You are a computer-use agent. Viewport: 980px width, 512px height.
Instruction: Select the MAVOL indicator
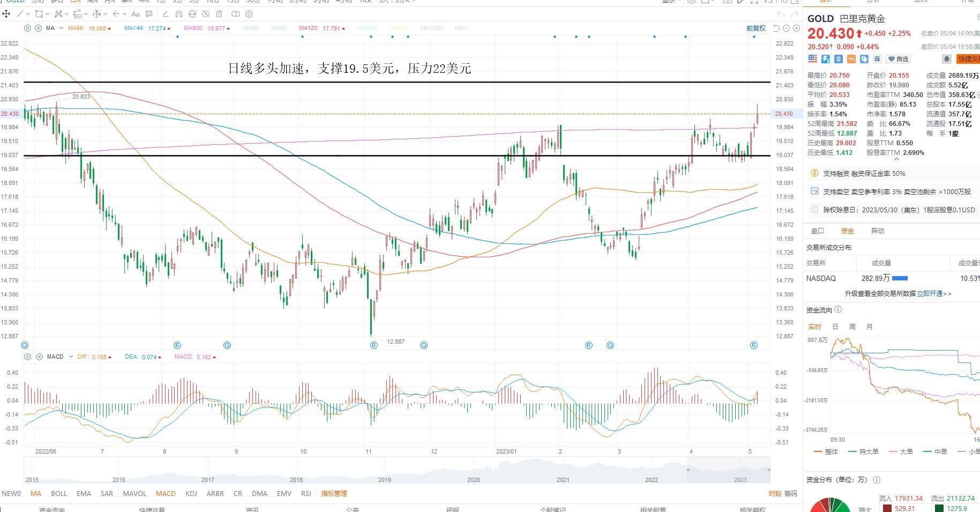[x=134, y=493]
